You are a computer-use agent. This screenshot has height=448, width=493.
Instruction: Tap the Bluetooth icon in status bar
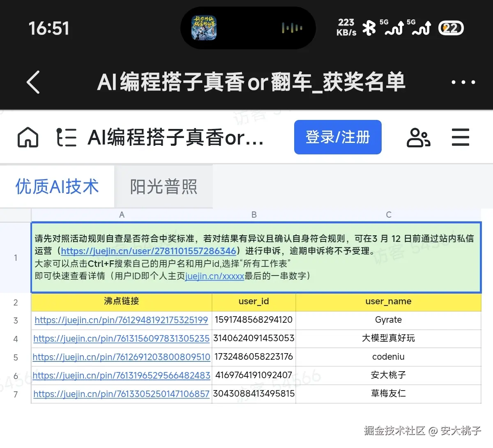pos(369,28)
